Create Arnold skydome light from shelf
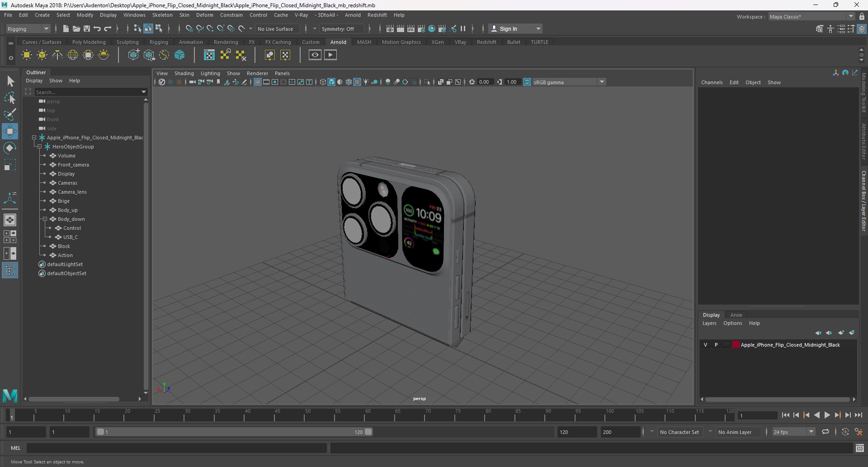Image resolution: width=868 pixels, height=467 pixels. [x=73, y=55]
